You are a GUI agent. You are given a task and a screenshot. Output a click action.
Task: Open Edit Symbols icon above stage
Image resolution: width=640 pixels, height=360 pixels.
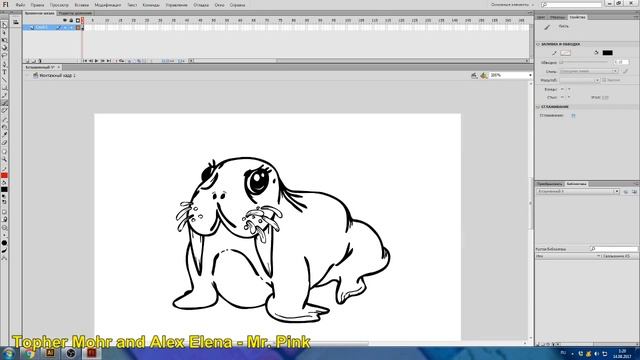(x=484, y=76)
